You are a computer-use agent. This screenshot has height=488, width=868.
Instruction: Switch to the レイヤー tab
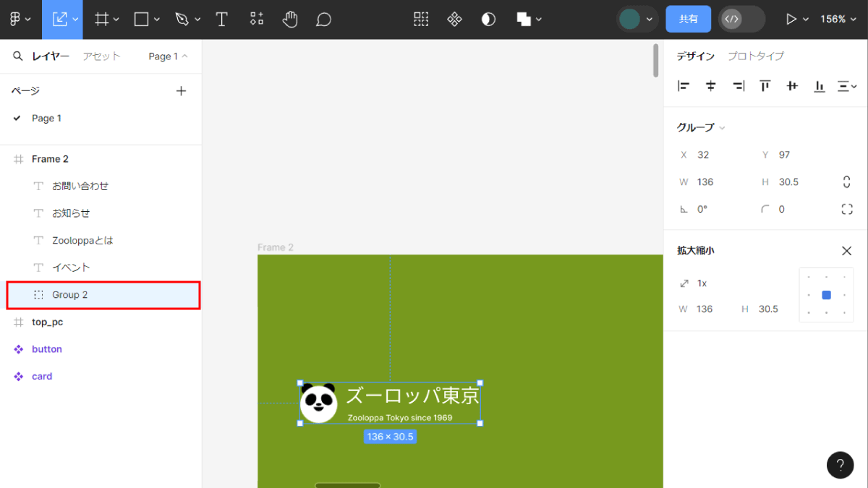[x=51, y=56]
